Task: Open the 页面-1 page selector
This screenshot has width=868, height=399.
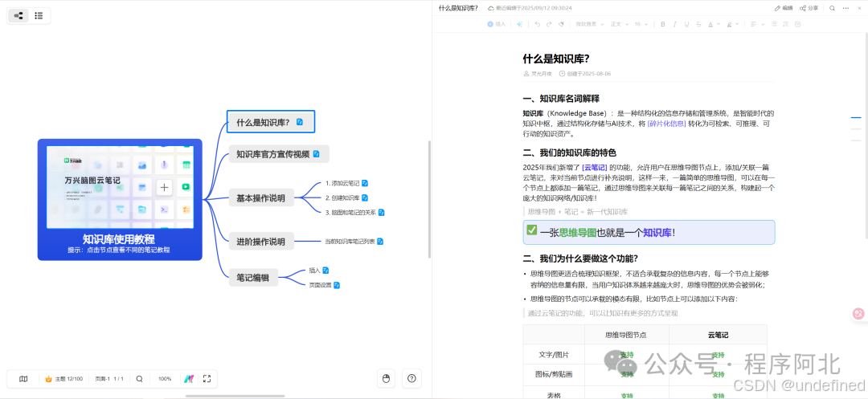Action: pyautogui.click(x=108, y=379)
